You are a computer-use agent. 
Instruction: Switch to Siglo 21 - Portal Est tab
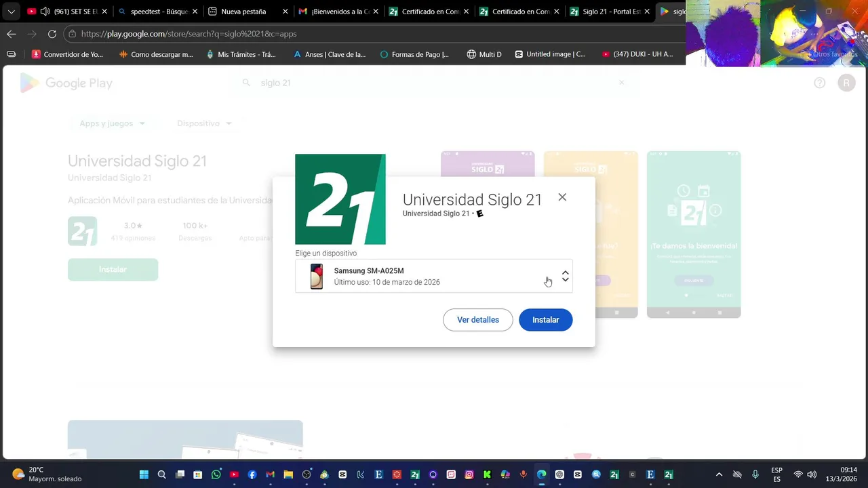click(x=609, y=12)
